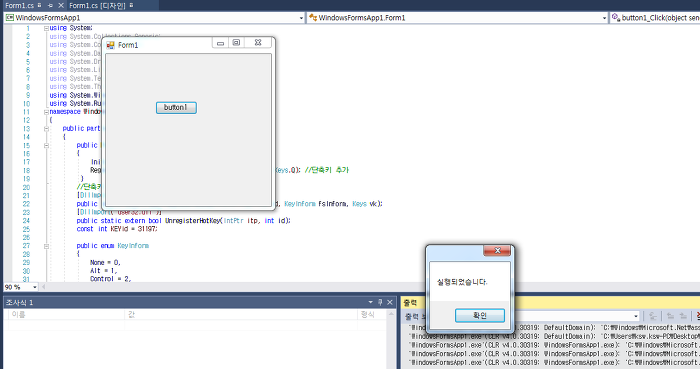Go to previous message in output panel
The height and width of the screenshot is (369, 700).
[x=670, y=316]
